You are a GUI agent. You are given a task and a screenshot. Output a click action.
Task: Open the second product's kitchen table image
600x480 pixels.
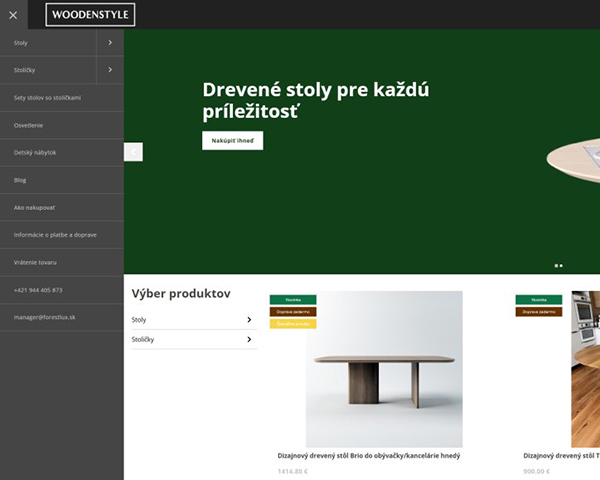click(x=586, y=369)
